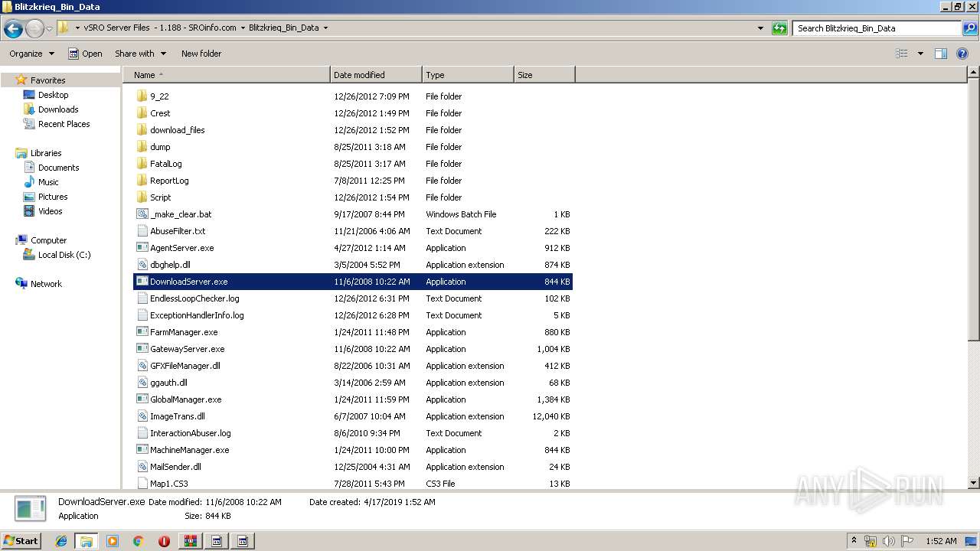
Task: Open the Organize menu
Action: tap(31, 54)
